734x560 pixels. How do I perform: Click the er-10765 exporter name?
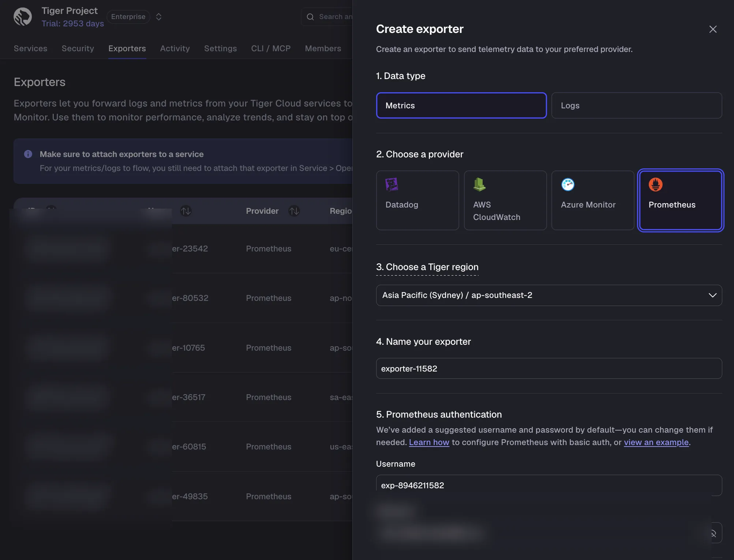point(188,348)
